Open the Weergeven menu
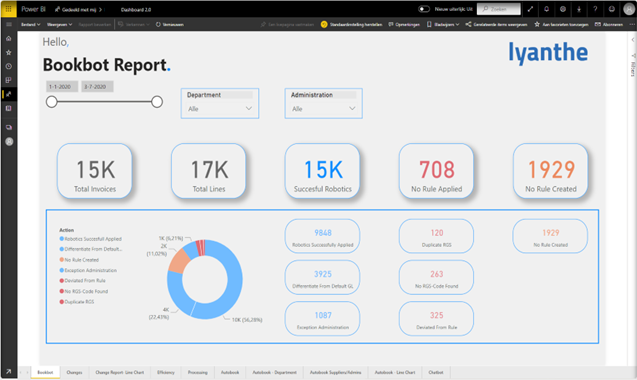The height and width of the screenshot is (380, 637). [59, 24]
